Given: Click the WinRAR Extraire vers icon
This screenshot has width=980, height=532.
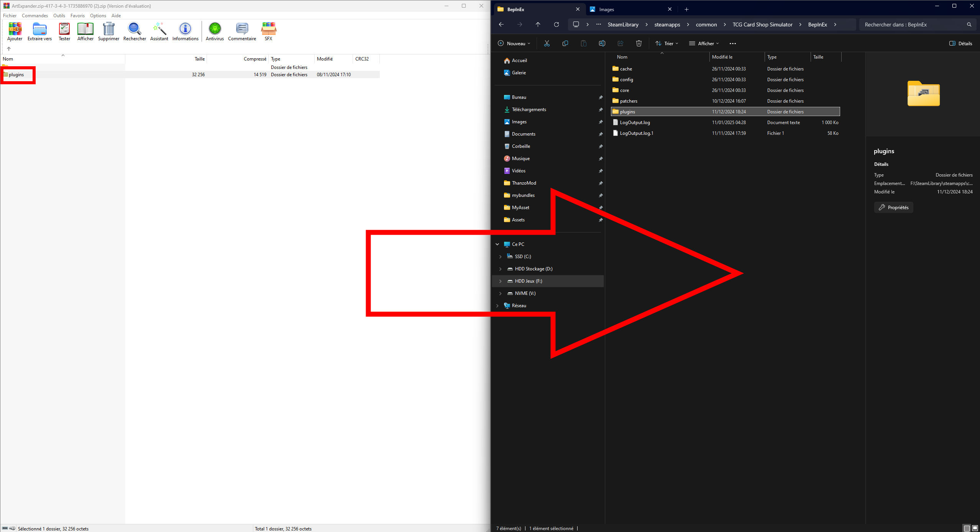Looking at the screenshot, I should pyautogui.click(x=39, y=29).
